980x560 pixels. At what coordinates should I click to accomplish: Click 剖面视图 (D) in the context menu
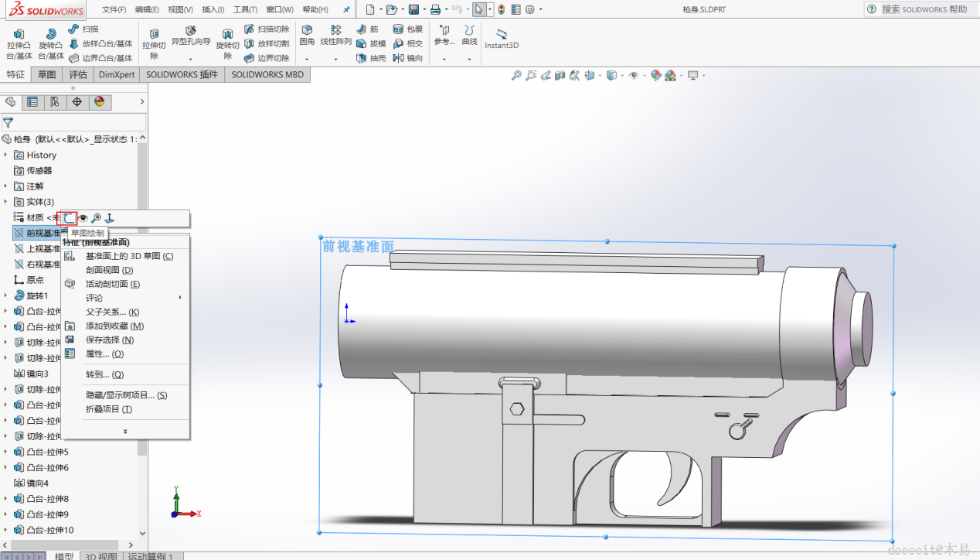click(109, 270)
